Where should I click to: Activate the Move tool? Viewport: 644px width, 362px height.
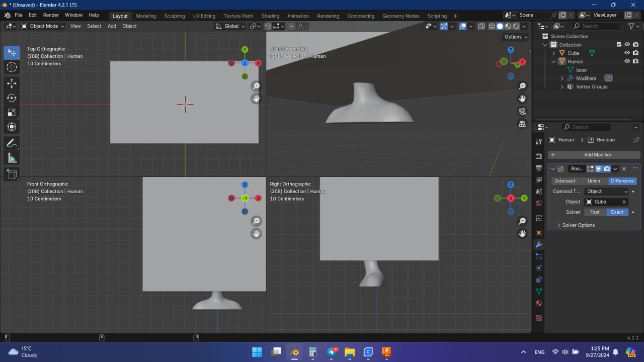[12, 83]
